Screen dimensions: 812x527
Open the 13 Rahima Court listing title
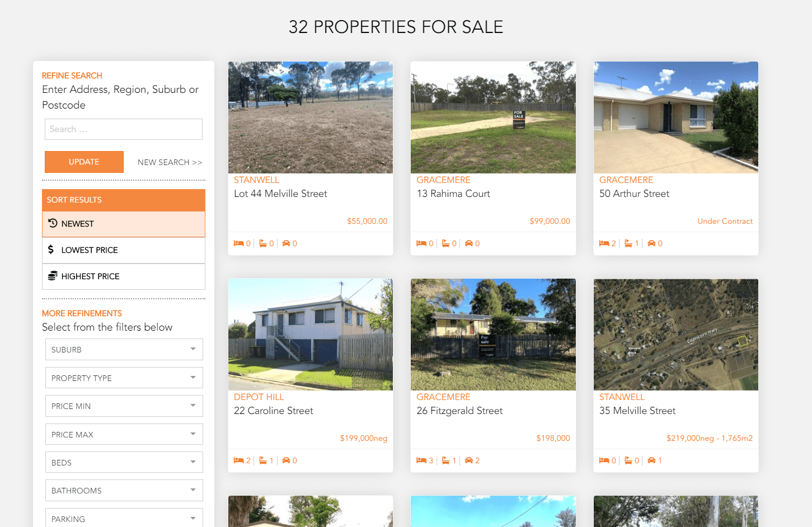[x=453, y=194]
